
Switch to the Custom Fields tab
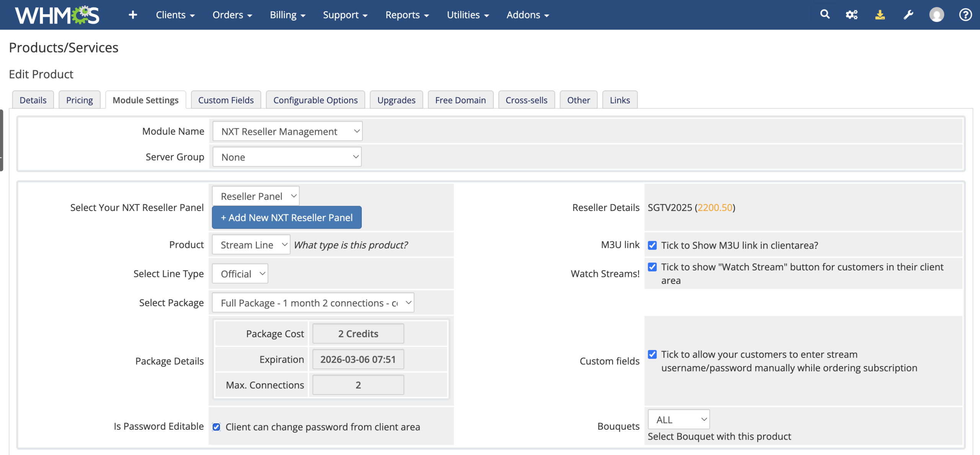(x=226, y=100)
